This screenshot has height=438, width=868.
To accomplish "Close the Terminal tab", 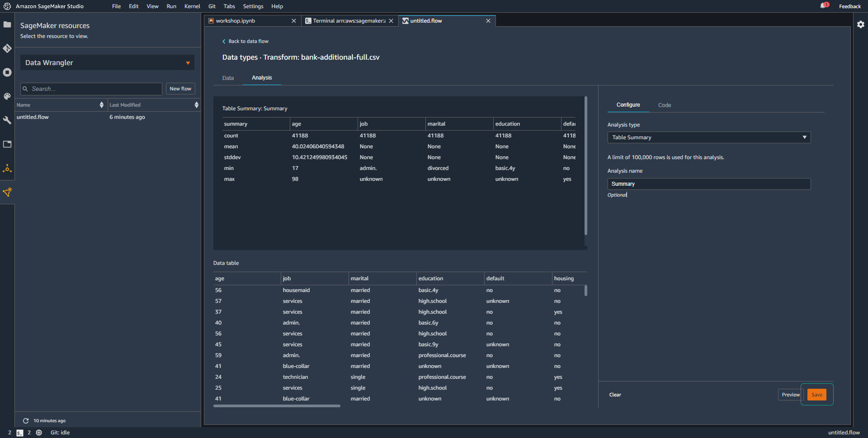I will [x=391, y=21].
